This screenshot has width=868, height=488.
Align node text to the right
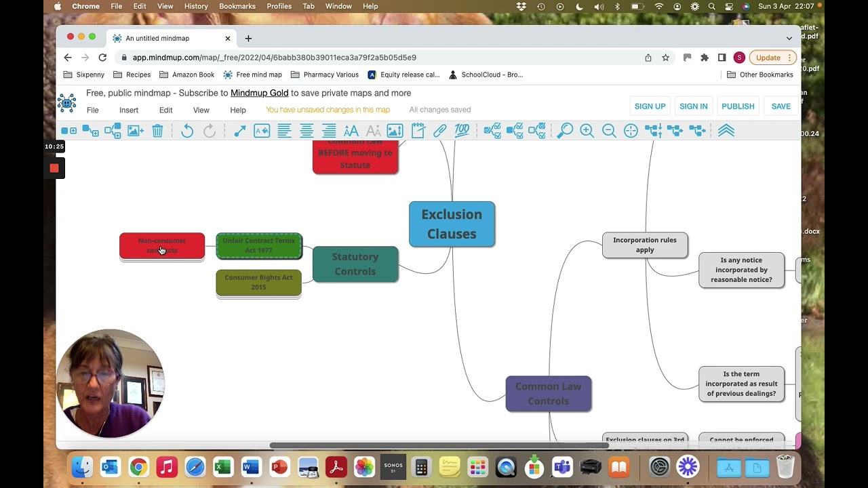[329, 131]
